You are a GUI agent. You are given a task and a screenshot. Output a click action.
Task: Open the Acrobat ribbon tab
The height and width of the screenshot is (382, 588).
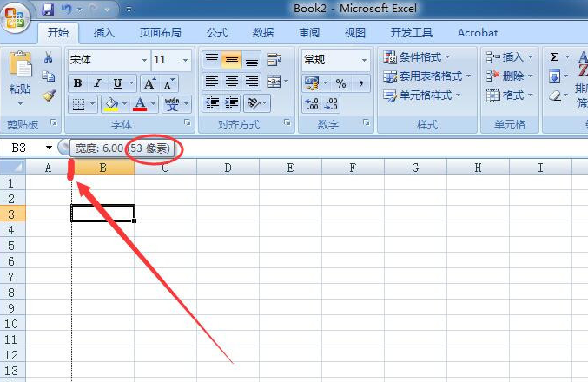pos(478,33)
